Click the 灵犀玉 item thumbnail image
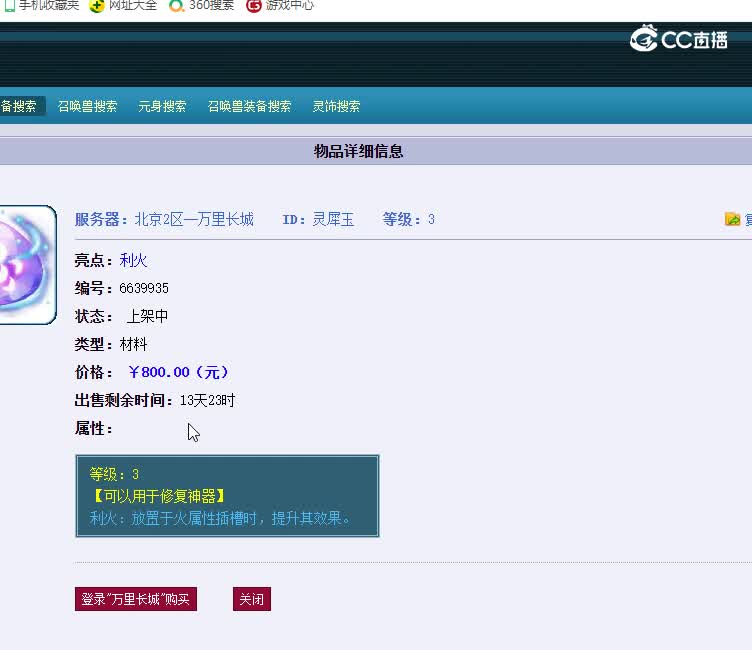 click(x=28, y=265)
